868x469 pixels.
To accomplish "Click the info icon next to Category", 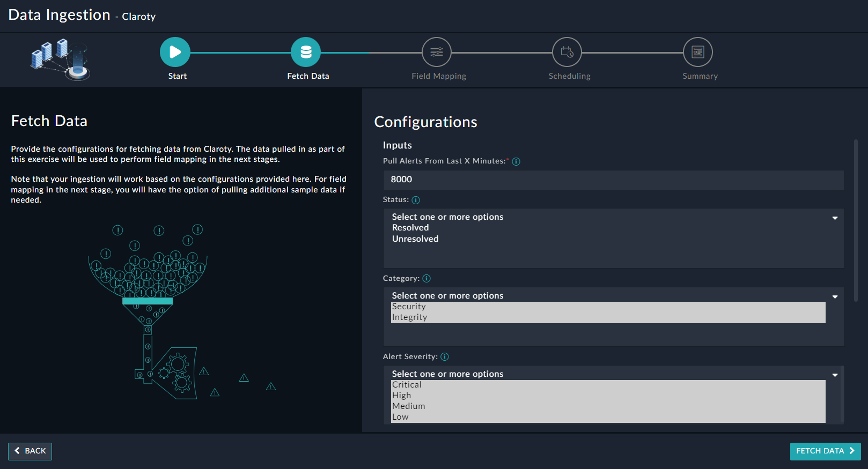I will click(x=426, y=279).
